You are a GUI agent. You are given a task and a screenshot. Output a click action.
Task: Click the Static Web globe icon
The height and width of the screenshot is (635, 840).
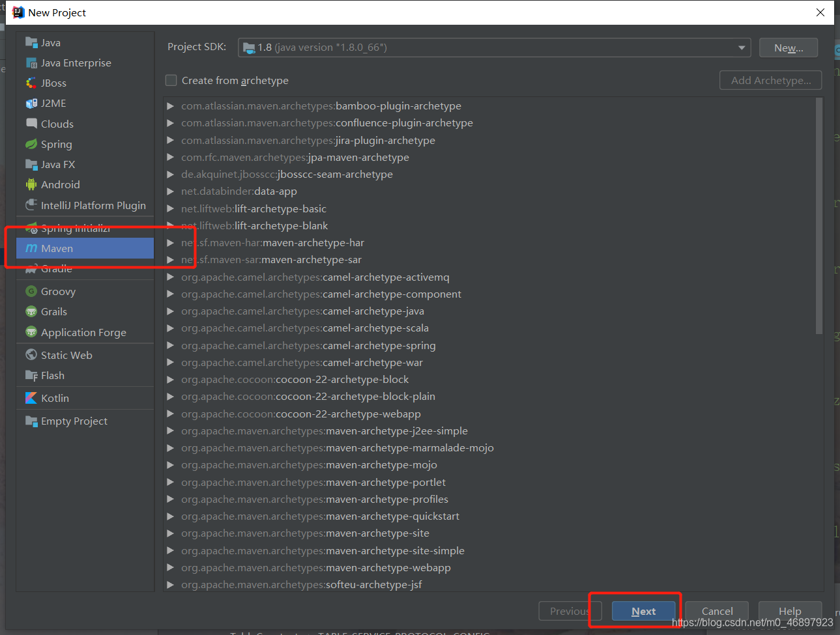31,354
